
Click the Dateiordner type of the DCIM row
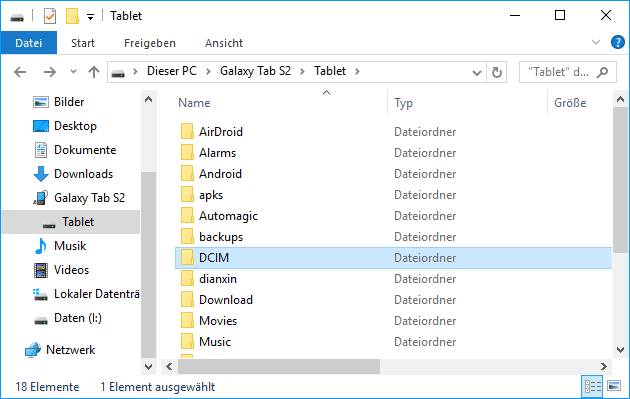(x=425, y=258)
